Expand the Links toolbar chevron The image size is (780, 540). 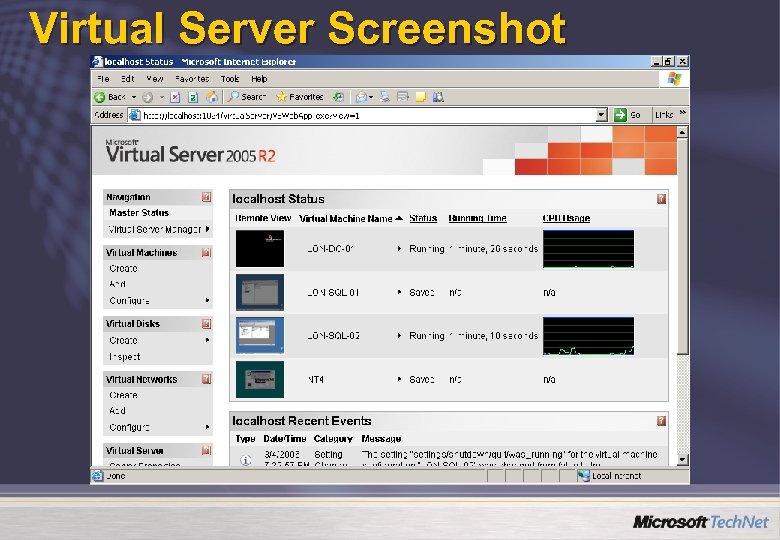click(x=683, y=113)
